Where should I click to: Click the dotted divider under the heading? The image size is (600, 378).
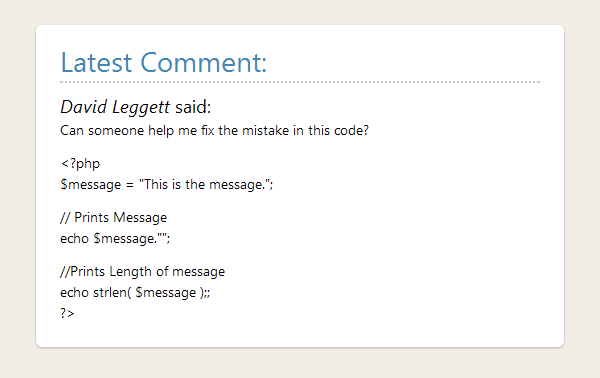(300, 82)
